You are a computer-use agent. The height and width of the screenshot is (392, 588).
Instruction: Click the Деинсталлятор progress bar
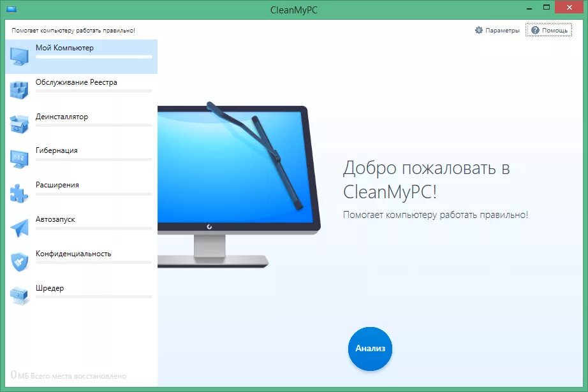(x=94, y=125)
